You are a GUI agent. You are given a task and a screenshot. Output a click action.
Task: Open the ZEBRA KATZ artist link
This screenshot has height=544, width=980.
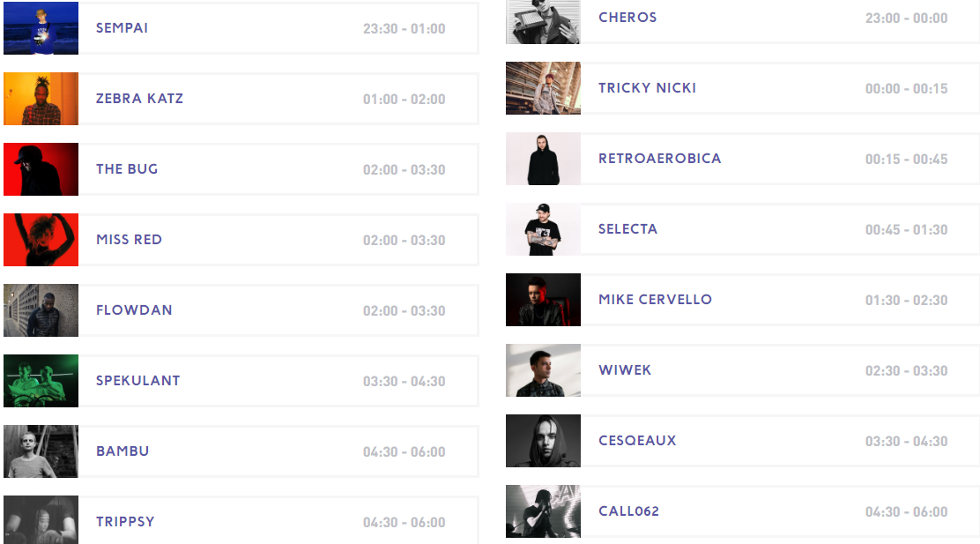coord(139,99)
